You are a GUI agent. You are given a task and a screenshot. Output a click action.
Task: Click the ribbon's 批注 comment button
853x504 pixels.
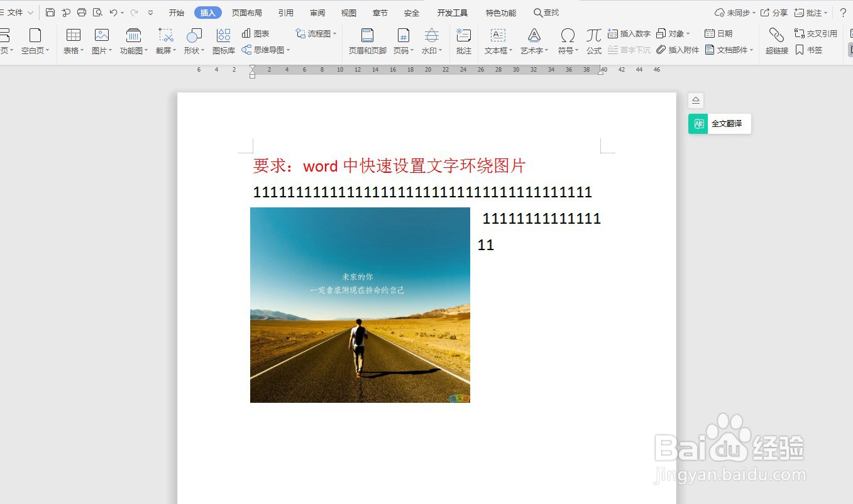pos(464,41)
